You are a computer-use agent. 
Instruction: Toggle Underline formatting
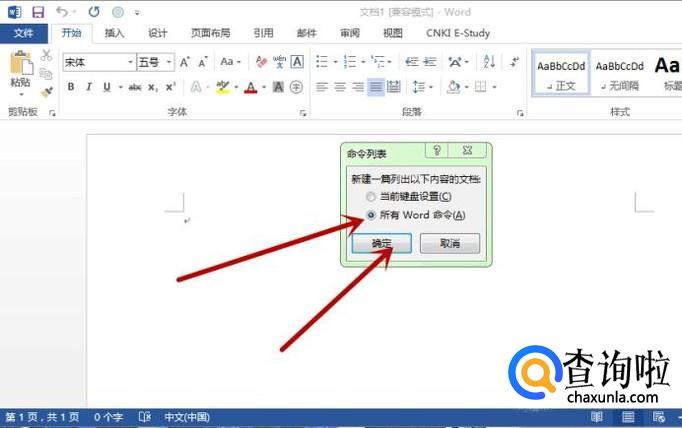click(x=107, y=87)
